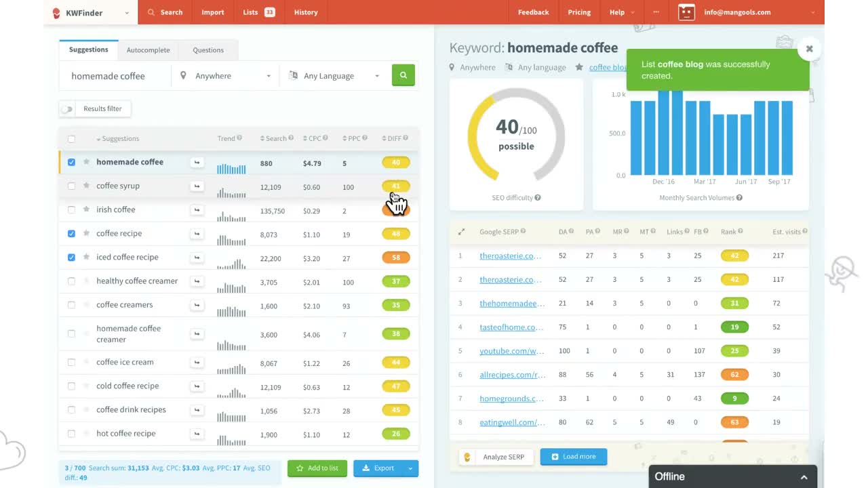Open the Help menu dropdown

click(621, 12)
